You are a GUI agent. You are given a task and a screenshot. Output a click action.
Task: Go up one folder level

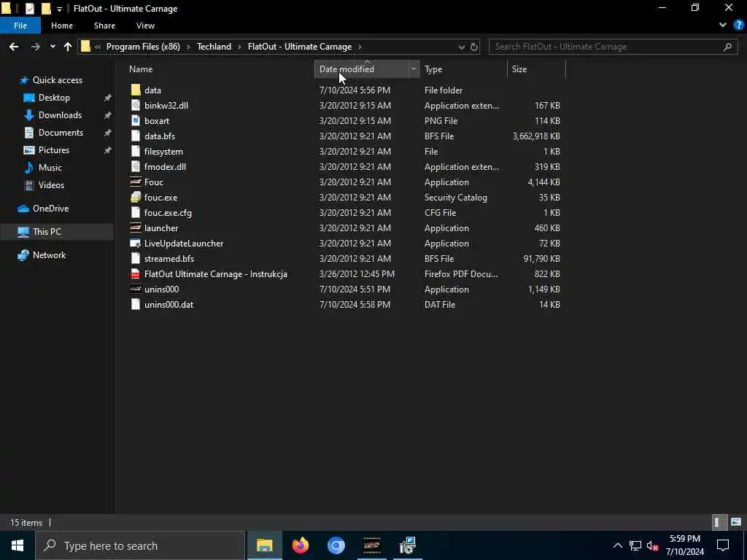68,47
